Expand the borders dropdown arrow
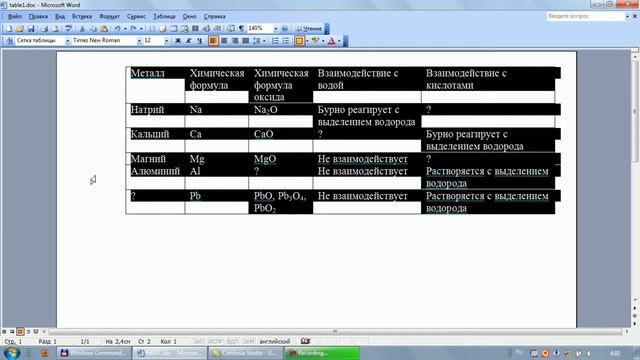640x360 pixels. (x=307, y=41)
